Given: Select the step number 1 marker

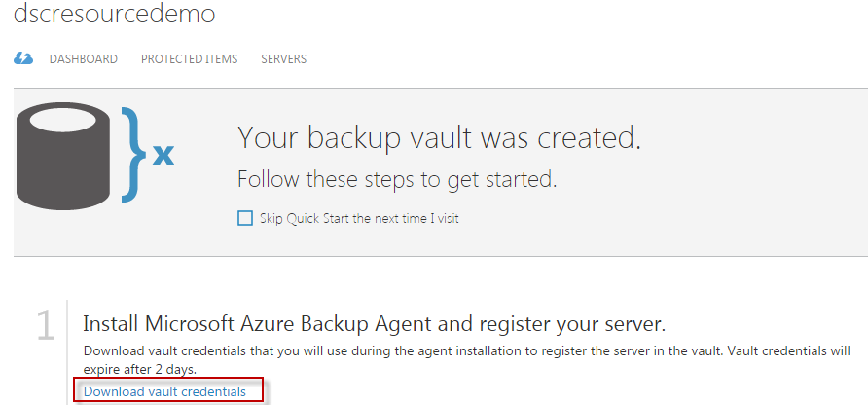Looking at the screenshot, I should 45,327.
